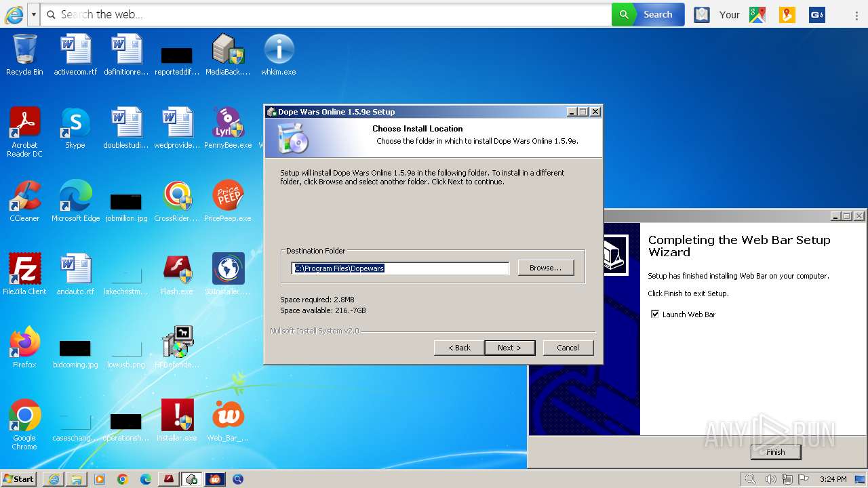Open the FileZilla Client shortcut
The image size is (868, 488).
coord(24,274)
